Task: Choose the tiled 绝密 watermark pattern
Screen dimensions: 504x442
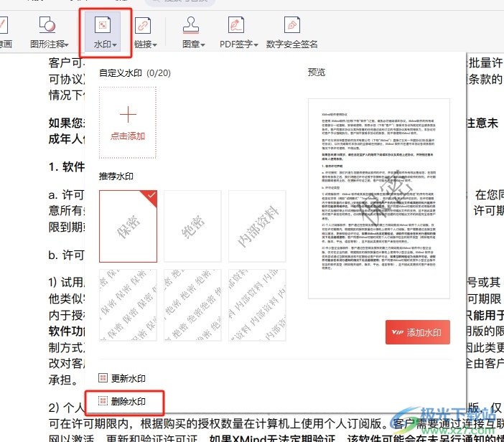Action: 192,305
